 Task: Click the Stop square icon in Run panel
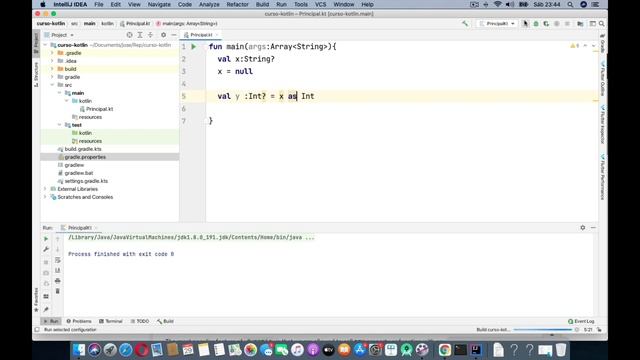coord(46,262)
